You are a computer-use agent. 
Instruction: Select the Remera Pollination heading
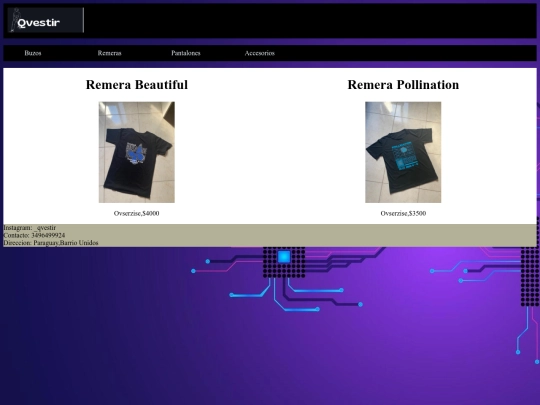[403, 85]
